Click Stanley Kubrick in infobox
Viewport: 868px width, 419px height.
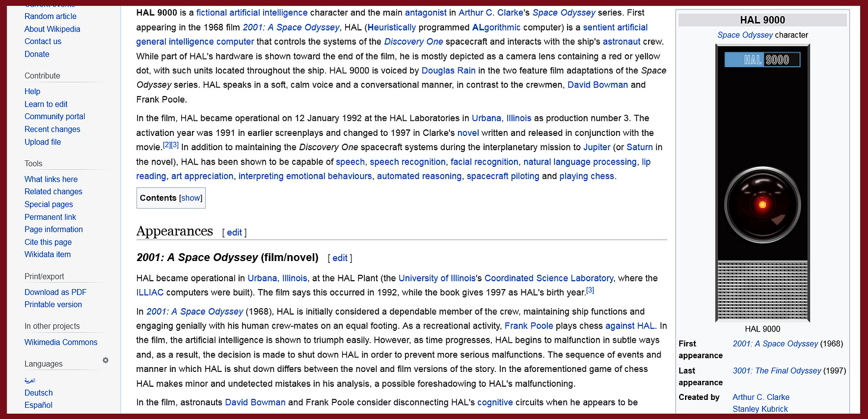760,409
